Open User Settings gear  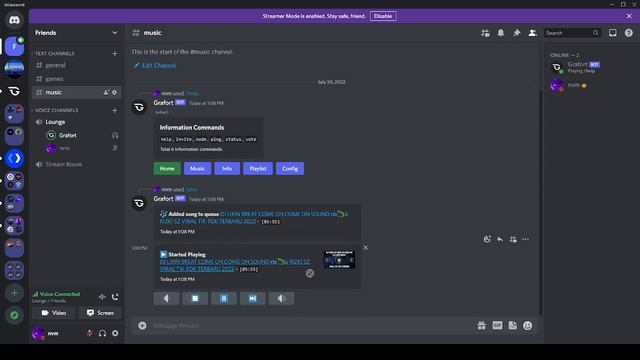coord(116,333)
